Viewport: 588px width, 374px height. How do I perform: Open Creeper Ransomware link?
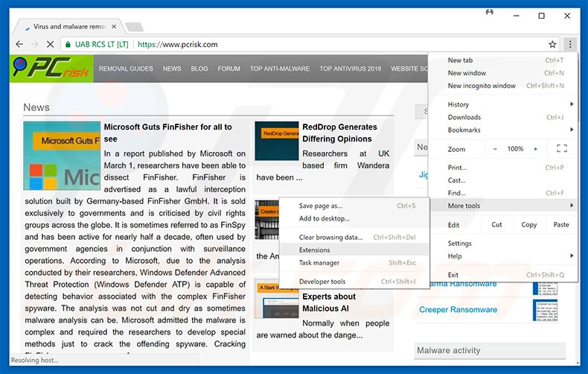coord(458,310)
